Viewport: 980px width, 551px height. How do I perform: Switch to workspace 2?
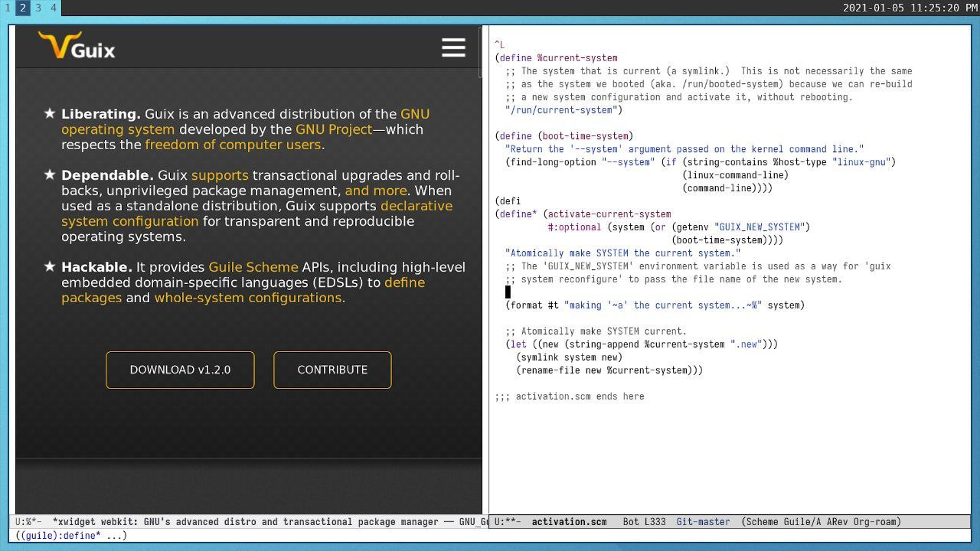(x=22, y=8)
